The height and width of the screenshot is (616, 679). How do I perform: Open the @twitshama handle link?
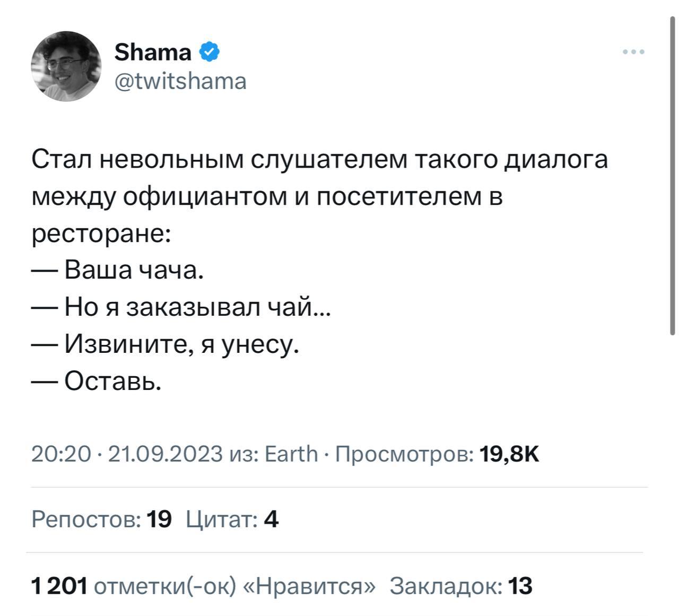click(180, 82)
